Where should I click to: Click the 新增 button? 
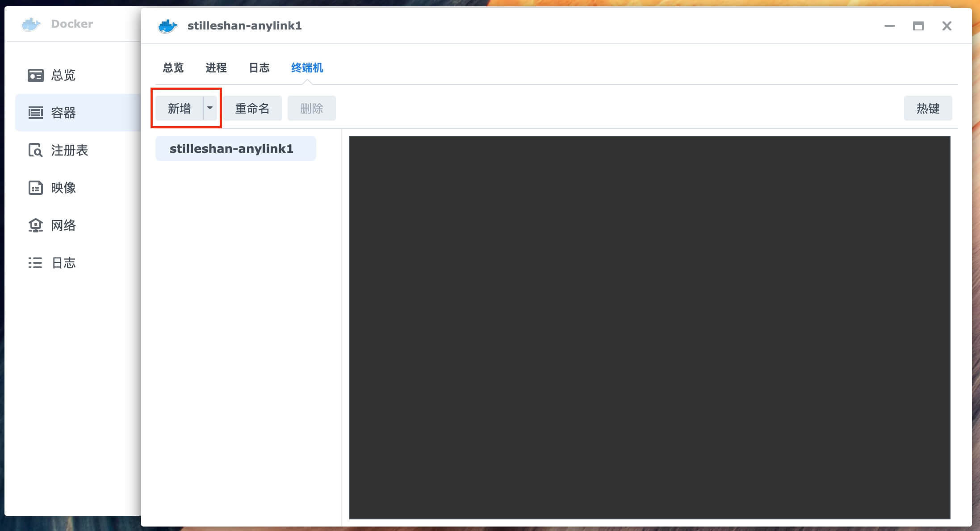179,108
